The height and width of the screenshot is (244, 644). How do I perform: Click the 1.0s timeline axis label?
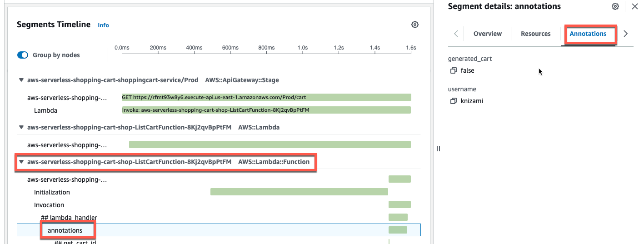(302, 48)
